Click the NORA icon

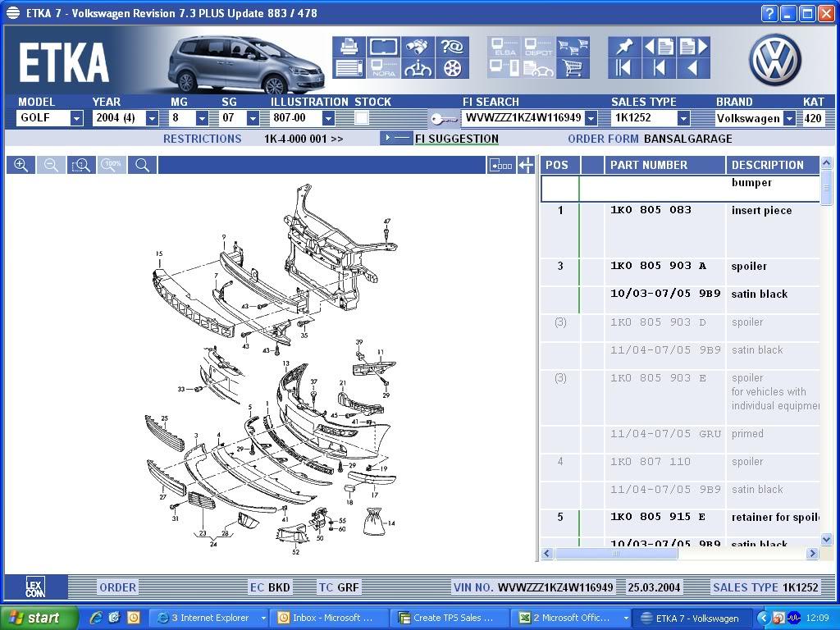tap(384, 68)
